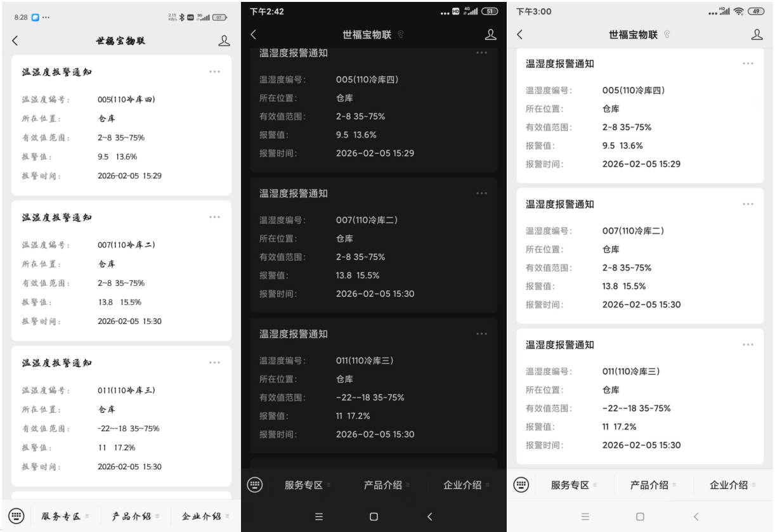
Task: Switch to keyboard input in the dark-mode screen
Action: tap(254, 485)
